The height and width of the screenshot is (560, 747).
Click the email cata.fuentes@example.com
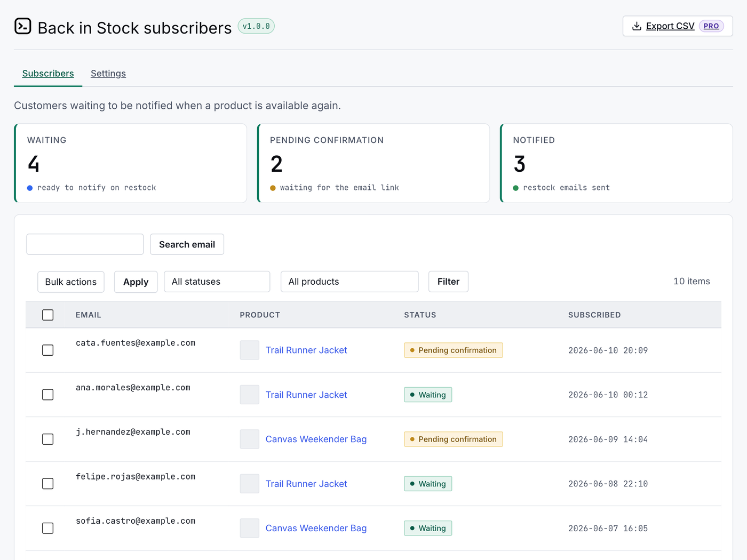[136, 343]
